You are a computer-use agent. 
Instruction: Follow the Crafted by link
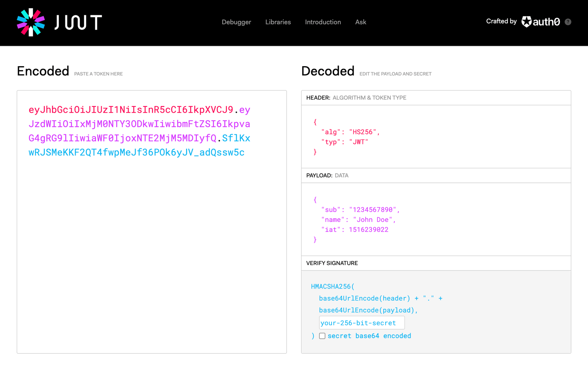pos(501,21)
